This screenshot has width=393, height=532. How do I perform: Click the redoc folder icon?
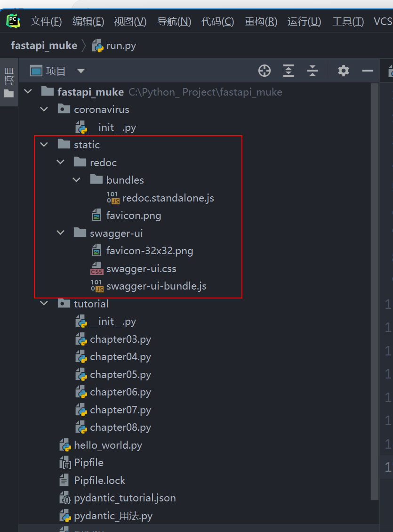pyautogui.click(x=80, y=162)
